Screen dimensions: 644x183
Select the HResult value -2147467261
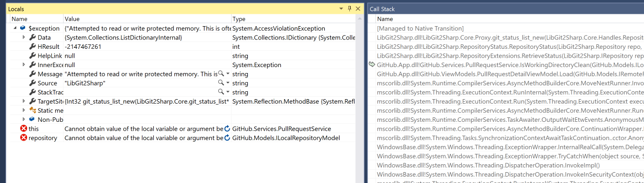pyautogui.click(x=83, y=47)
